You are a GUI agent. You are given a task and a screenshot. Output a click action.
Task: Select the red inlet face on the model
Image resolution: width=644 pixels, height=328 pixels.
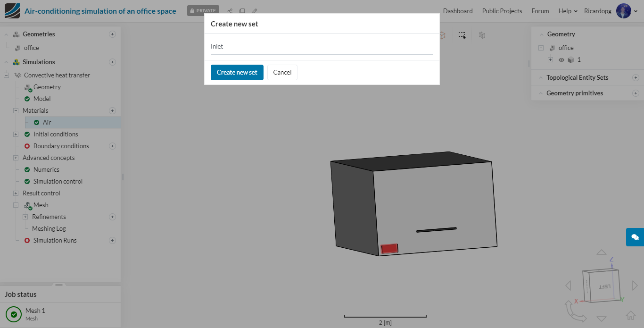tap(389, 248)
